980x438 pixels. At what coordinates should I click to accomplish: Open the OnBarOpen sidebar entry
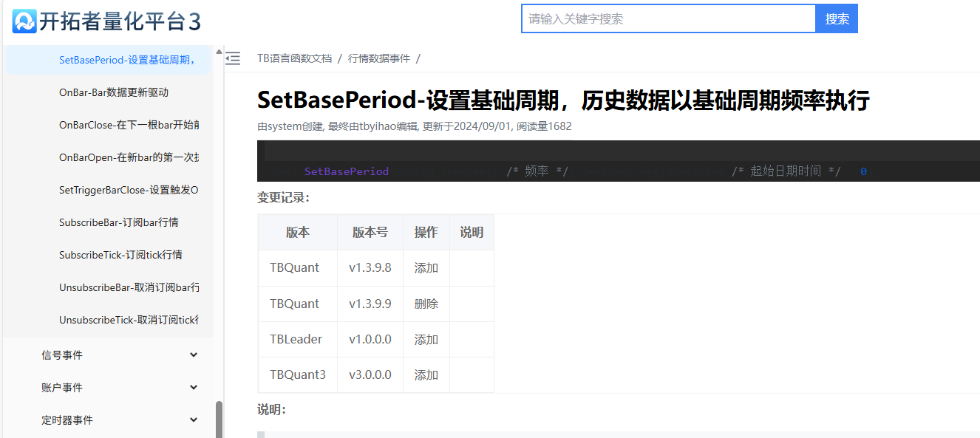tap(129, 157)
